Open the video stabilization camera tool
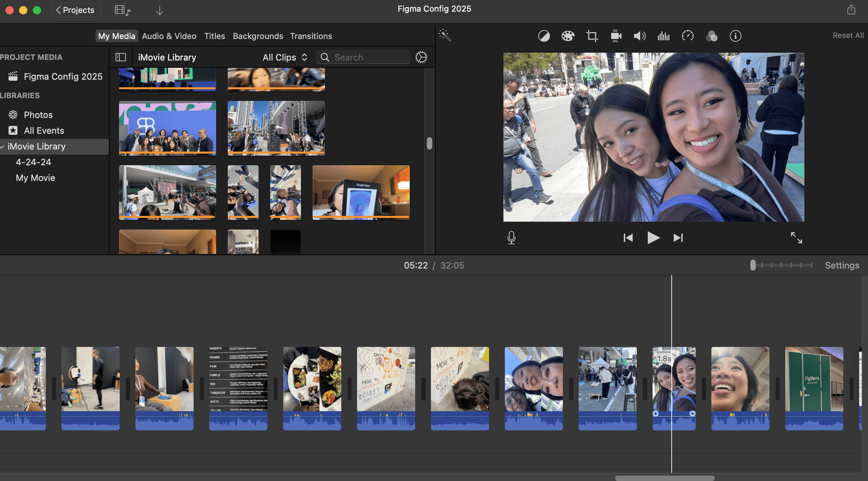The image size is (868, 481). tap(616, 36)
